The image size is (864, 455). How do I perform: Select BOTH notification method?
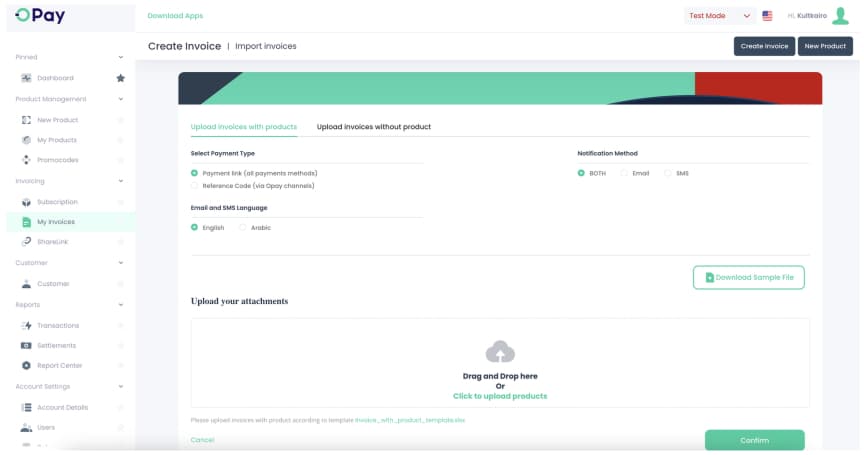point(581,173)
